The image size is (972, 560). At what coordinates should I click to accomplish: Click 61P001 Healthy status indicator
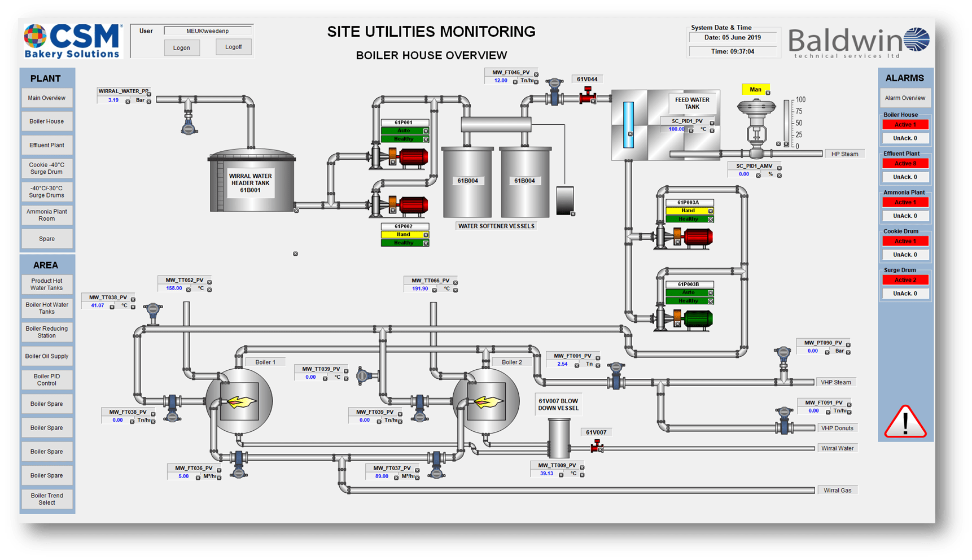click(405, 139)
